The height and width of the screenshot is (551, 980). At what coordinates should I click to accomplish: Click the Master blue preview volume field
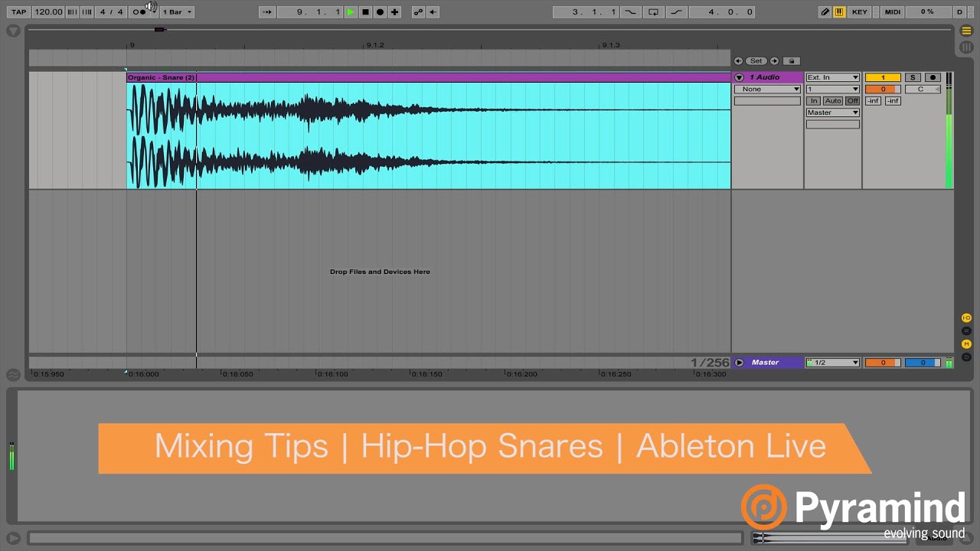coord(922,363)
